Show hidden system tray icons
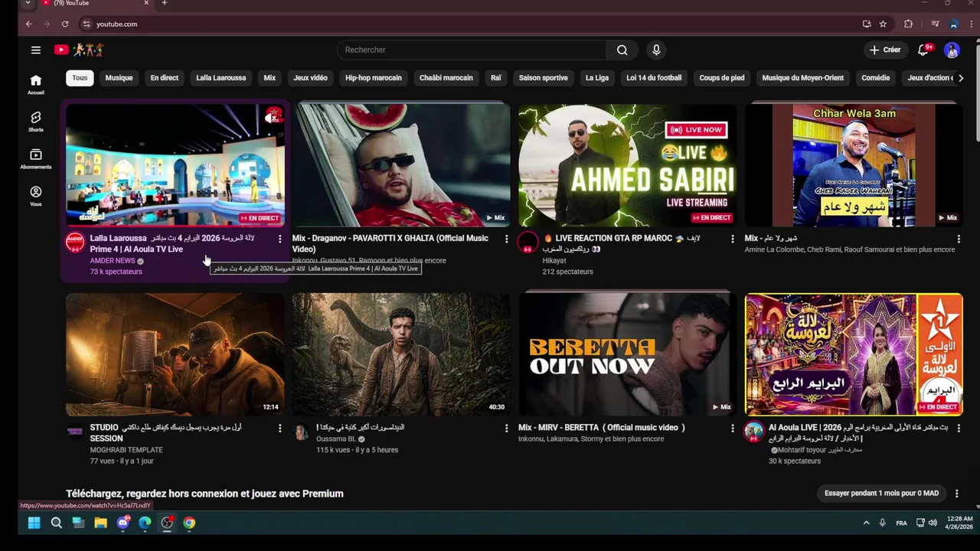 866,523
